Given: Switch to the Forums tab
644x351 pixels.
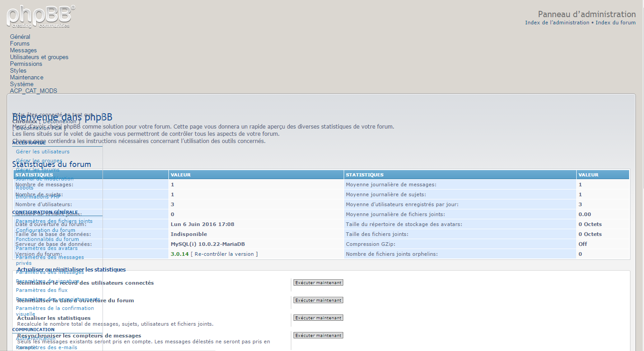Looking at the screenshot, I should (x=20, y=43).
